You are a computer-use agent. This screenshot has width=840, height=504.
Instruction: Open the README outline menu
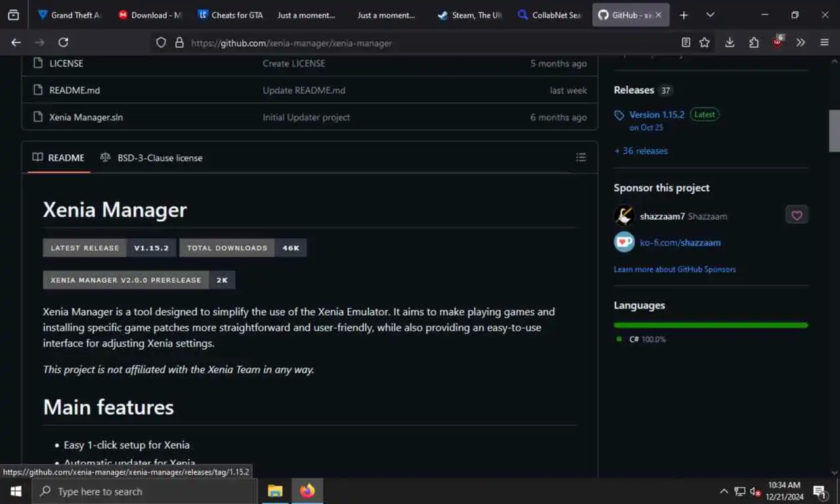coord(581,157)
